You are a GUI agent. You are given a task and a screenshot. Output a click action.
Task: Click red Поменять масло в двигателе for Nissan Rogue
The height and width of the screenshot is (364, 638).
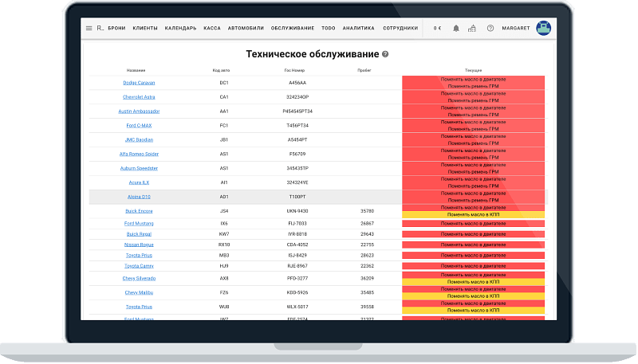(473, 245)
